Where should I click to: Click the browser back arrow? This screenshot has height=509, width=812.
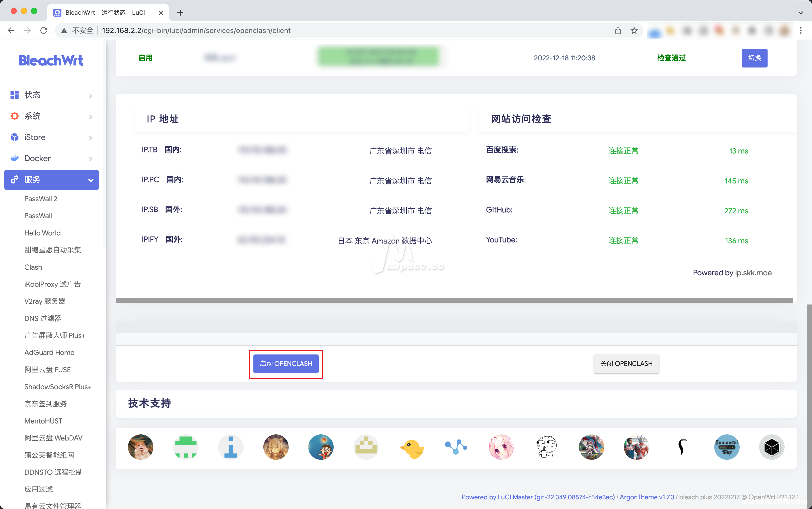(11, 30)
